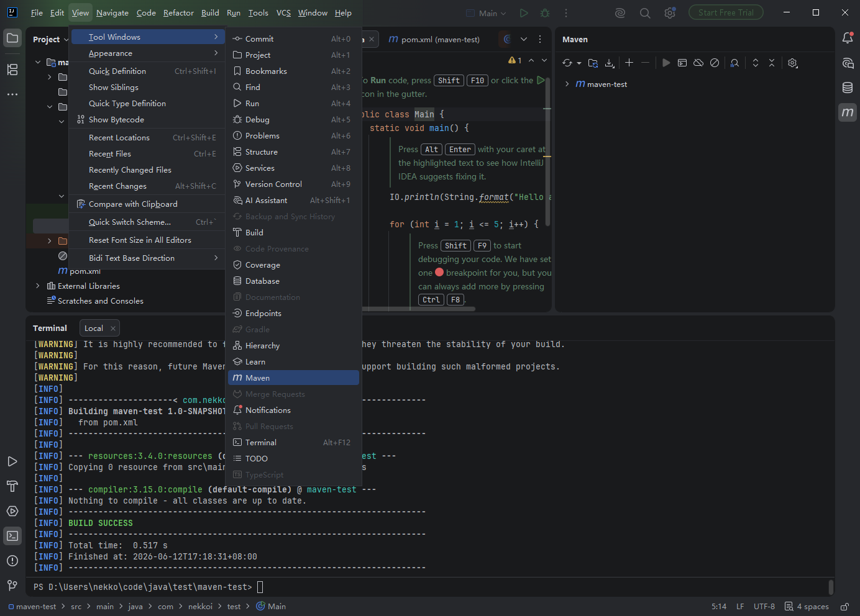Click Terminal tool window icon in left stripe
The image size is (860, 616).
point(12,536)
